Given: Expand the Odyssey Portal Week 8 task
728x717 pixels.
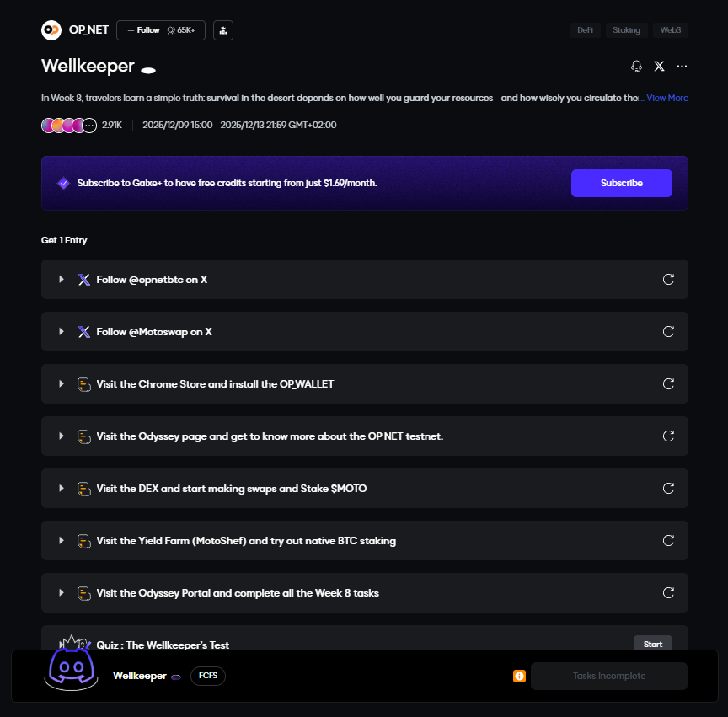Looking at the screenshot, I should tap(62, 592).
